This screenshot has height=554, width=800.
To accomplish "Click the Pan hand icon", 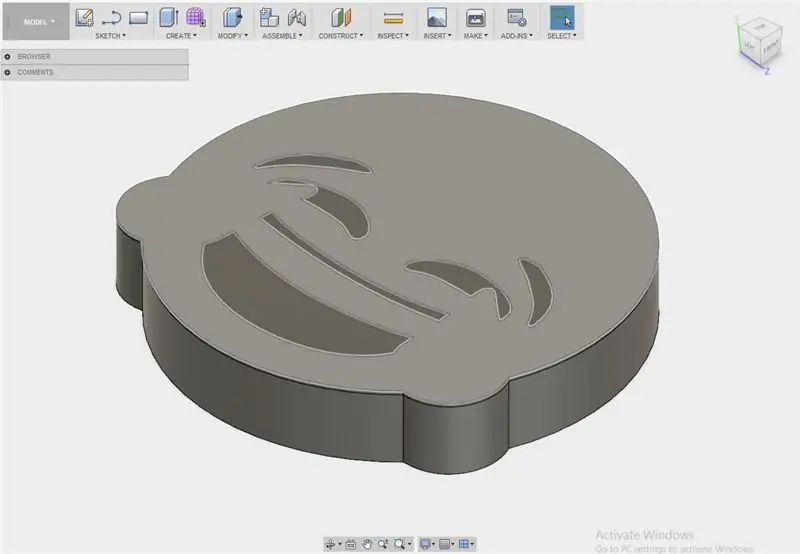I will pyautogui.click(x=367, y=544).
